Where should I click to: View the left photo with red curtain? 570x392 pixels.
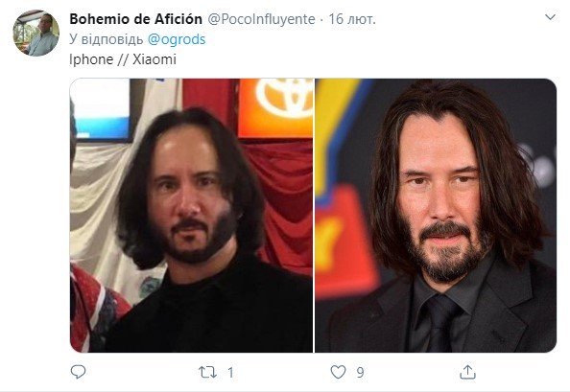pos(191,216)
